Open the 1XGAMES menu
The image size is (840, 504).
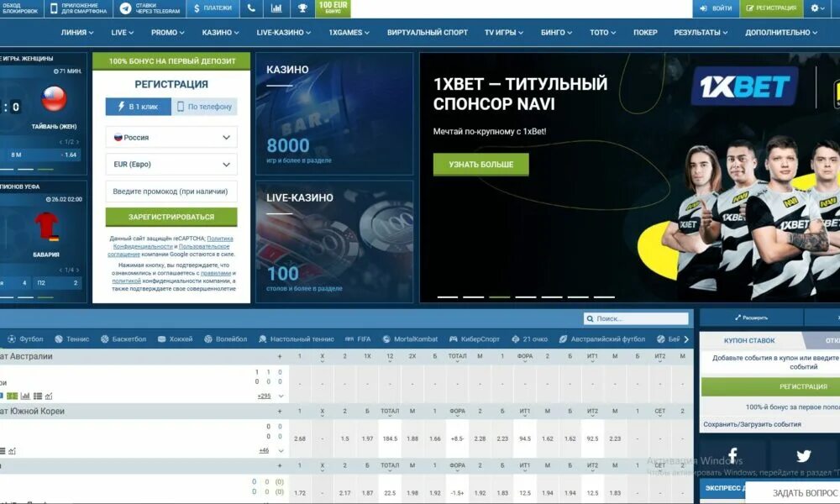pos(349,32)
